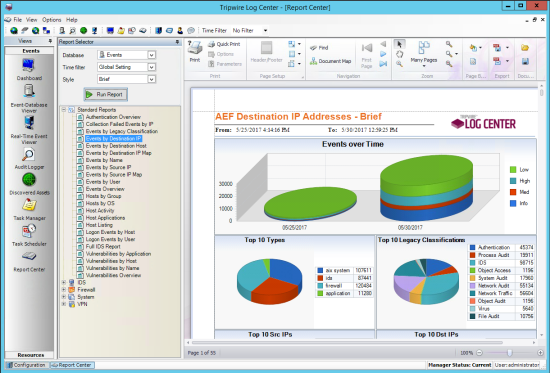Pin the Views panel
Image resolution: width=550 pixels, height=373 pixels.
click(50, 41)
